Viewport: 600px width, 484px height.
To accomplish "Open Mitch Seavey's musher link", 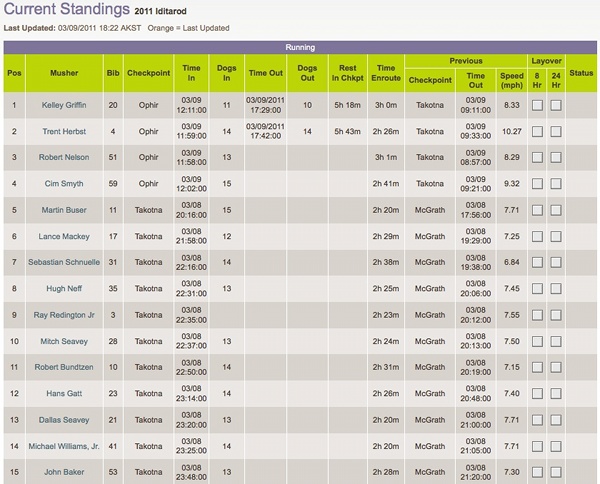I will pos(64,341).
